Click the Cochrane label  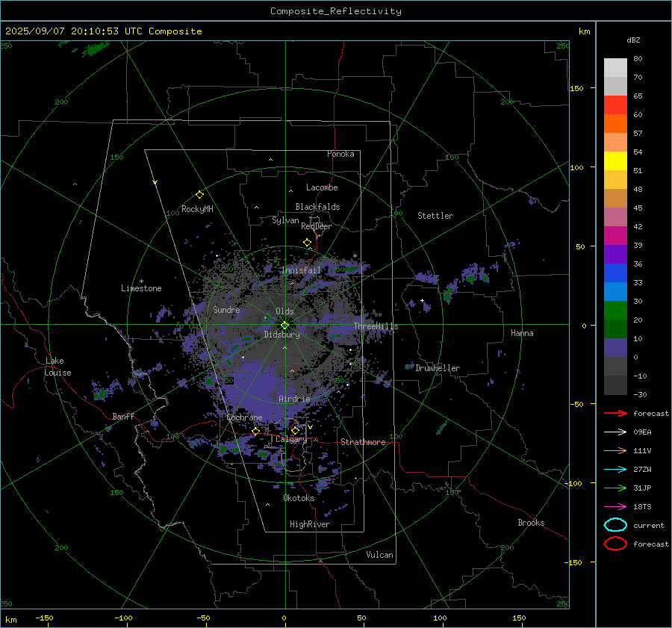244,417
